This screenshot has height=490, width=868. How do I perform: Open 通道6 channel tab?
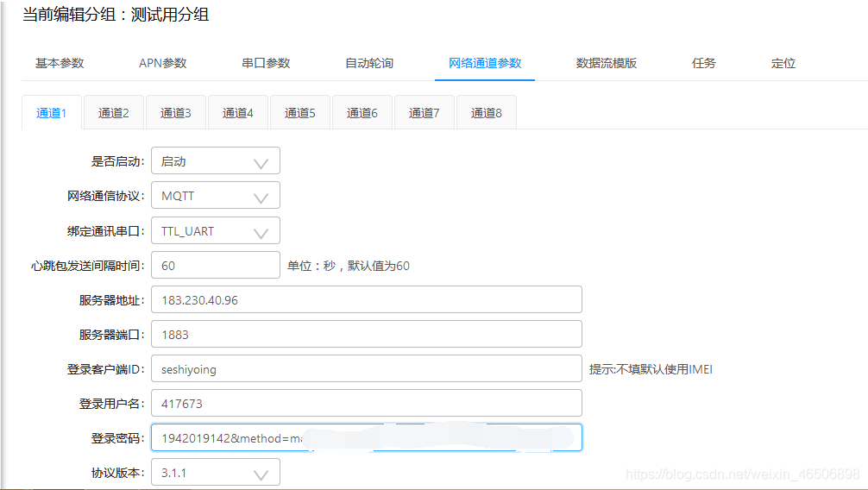362,112
